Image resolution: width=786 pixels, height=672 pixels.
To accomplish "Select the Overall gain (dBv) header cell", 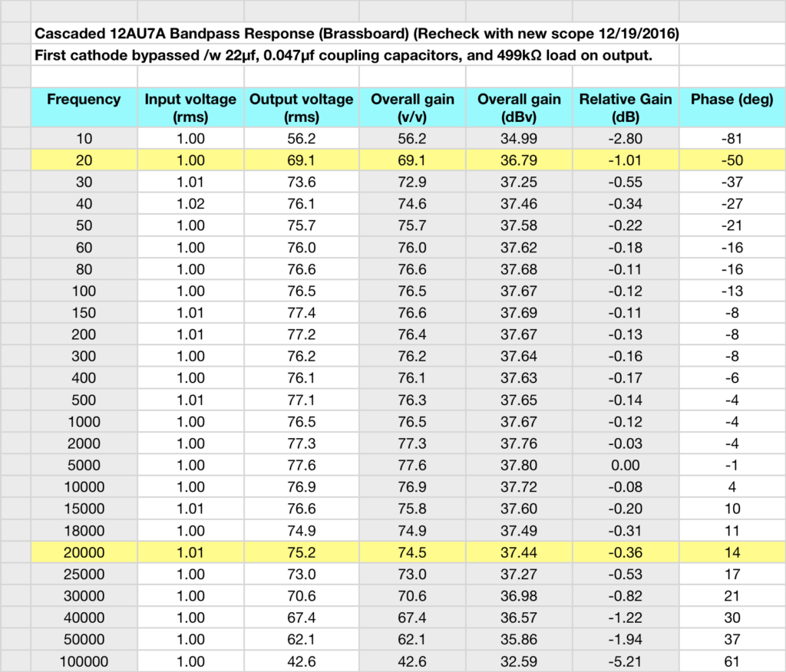I will (x=519, y=107).
